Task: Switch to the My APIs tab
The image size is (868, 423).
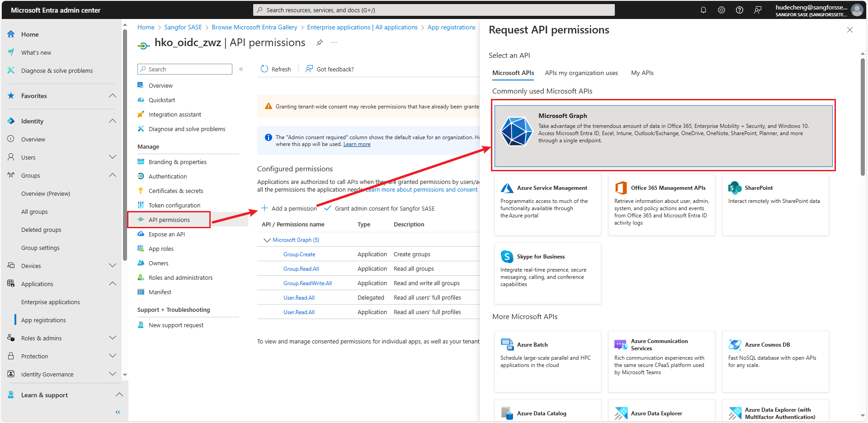Action: pyautogui.click(x=642, y=73)
